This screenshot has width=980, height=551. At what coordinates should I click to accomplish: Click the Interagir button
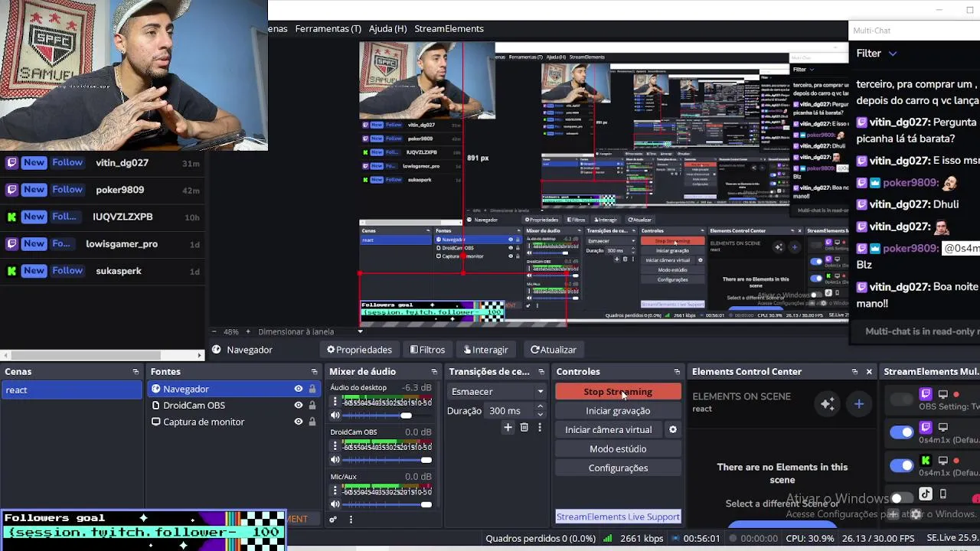tap(485, 350)
